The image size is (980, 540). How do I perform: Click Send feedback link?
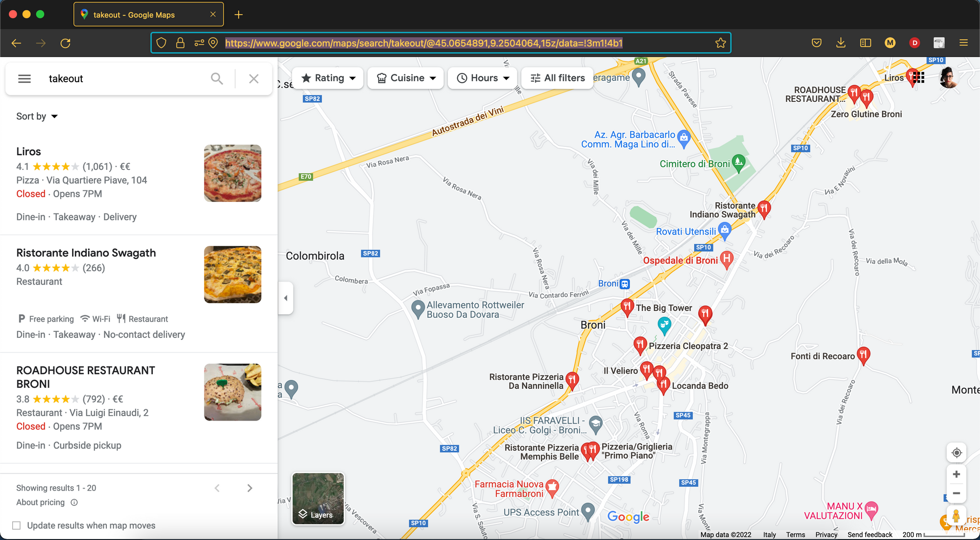(x=870, y=535)
